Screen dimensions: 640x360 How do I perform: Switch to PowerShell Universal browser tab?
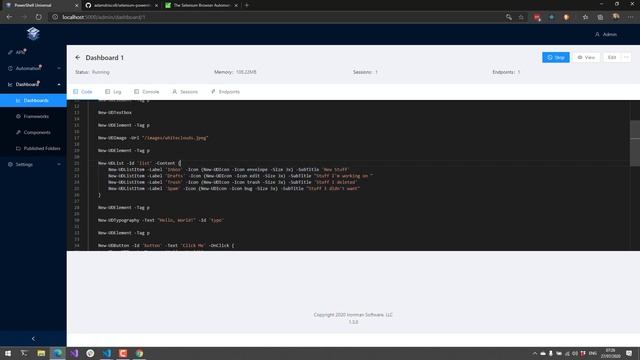[40, 5]
